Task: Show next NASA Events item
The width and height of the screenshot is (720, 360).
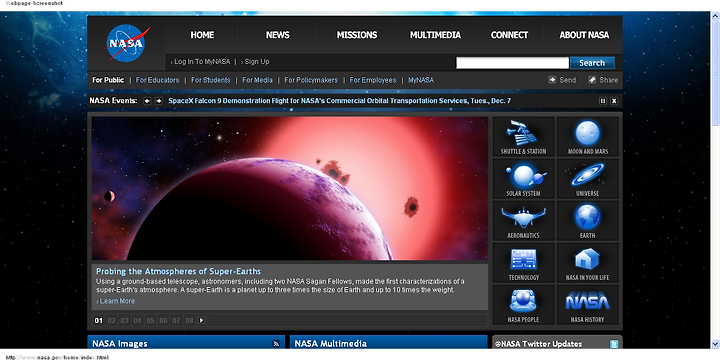Action: [158, 101]
